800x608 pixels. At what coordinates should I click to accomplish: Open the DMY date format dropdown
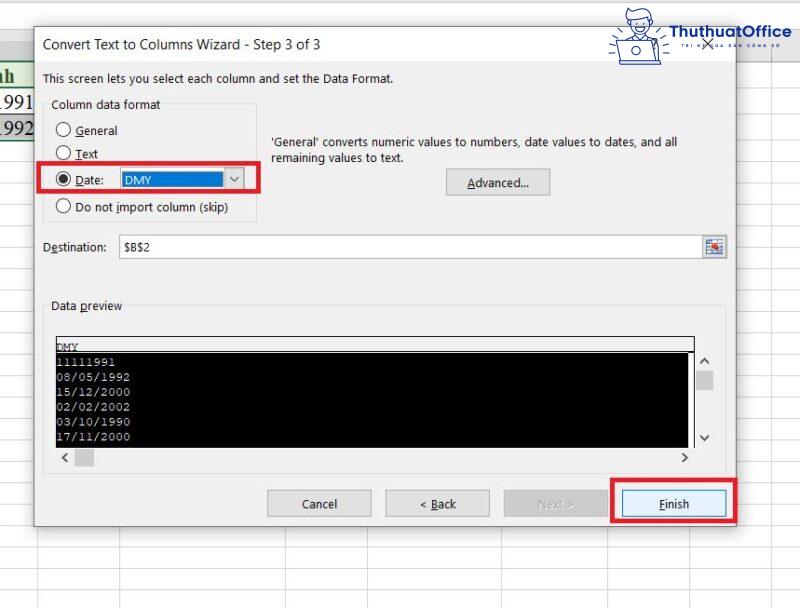234,179
